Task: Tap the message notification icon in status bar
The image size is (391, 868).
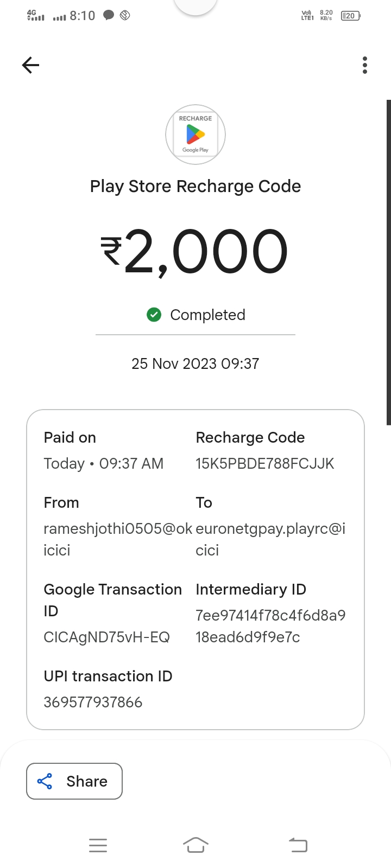Action: (109, 16)
